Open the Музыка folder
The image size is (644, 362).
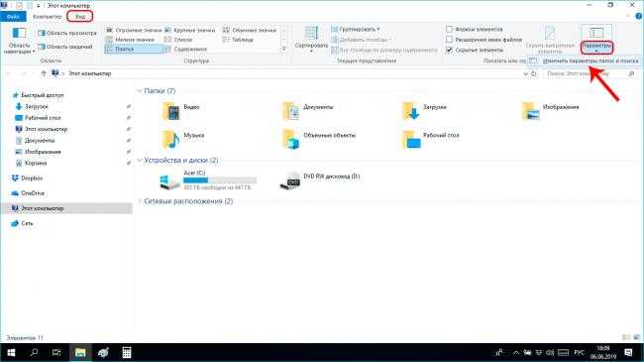[183, 139]
